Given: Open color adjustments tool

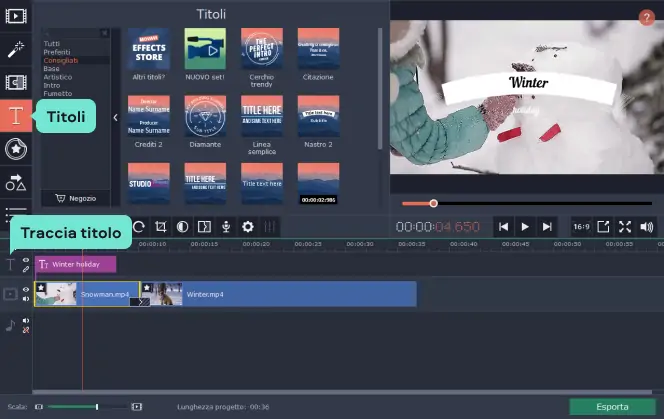Looking at the screenshot, I should pos(183,227).
